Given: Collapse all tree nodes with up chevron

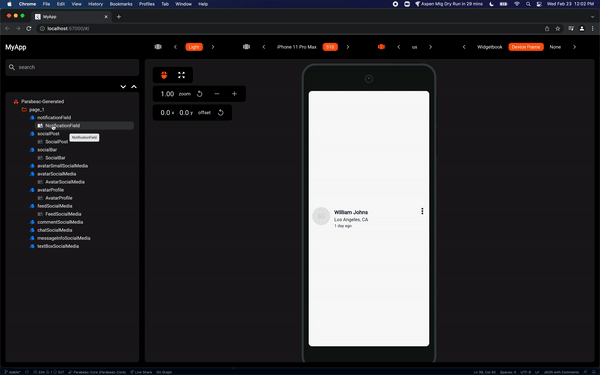Looking at the screenshot, I should pos(134,86).
